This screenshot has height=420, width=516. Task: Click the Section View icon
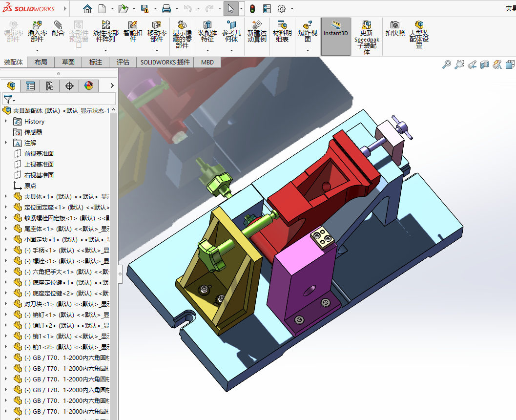tap(484, 64)
